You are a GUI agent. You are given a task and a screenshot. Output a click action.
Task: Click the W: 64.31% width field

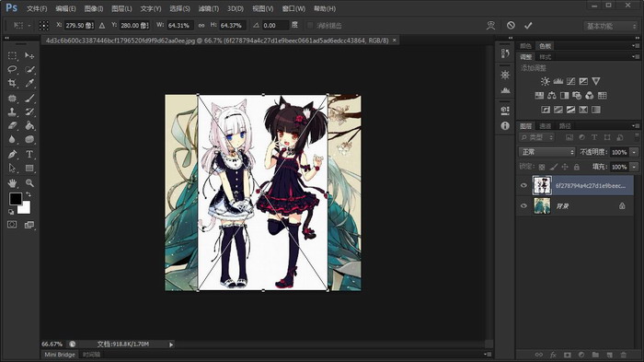[179, 26]
